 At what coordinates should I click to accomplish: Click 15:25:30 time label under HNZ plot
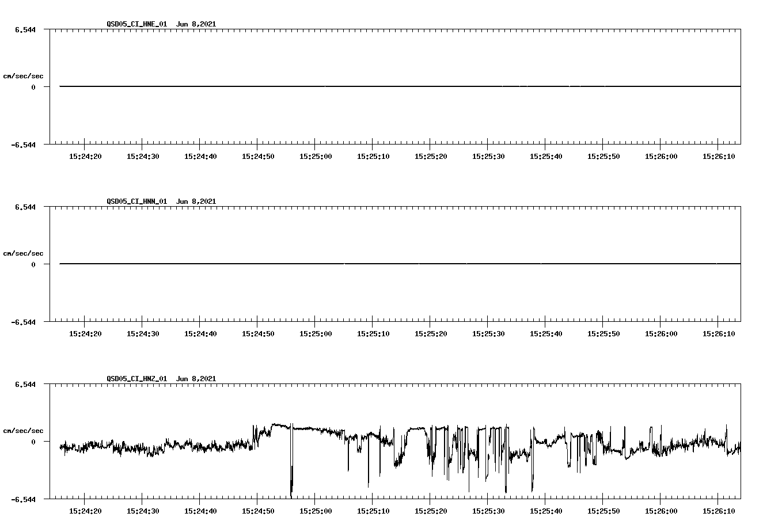[488, 511]
